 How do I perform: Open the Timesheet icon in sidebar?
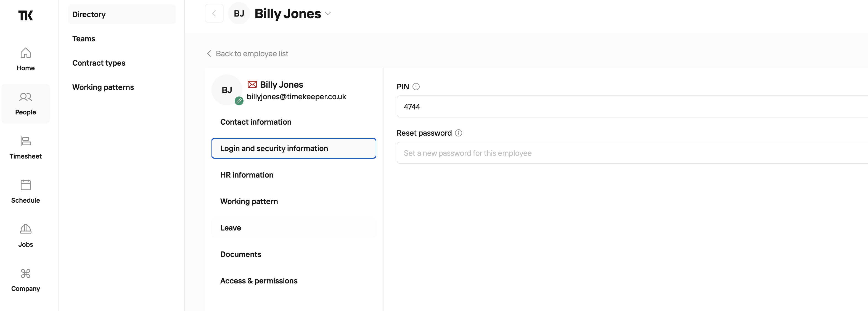point(26,141)
